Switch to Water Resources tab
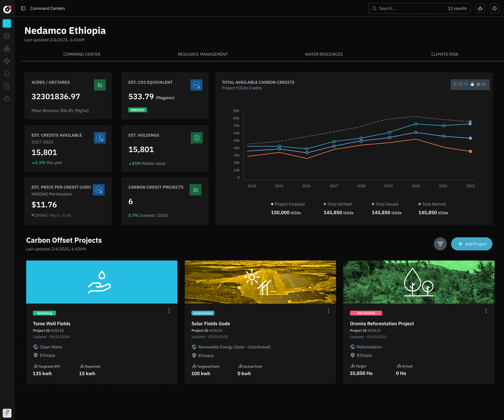504x420 pixels. coord(324,54)
